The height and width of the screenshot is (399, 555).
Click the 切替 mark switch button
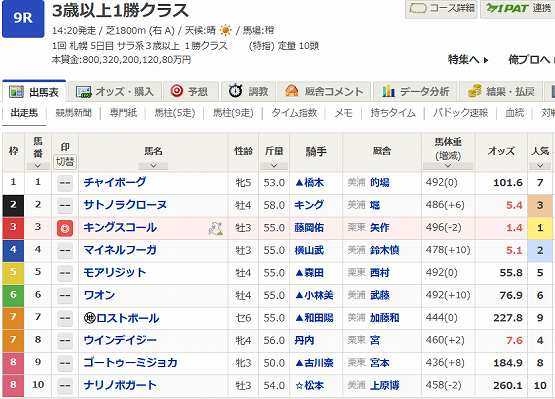pos(65,162)
